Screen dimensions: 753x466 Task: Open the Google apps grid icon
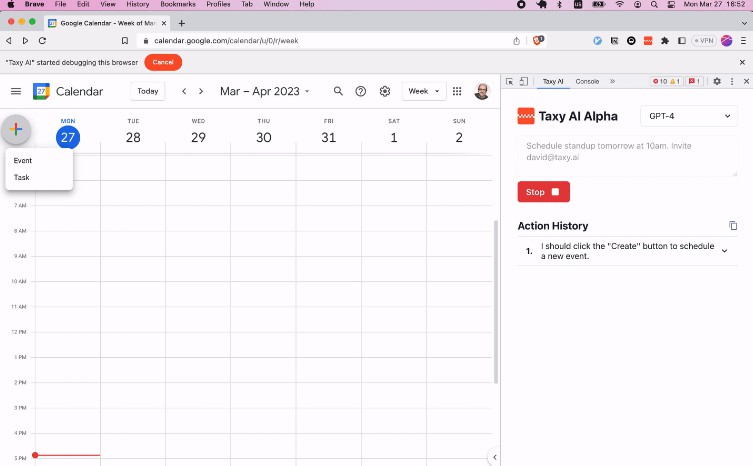[457, 91]
